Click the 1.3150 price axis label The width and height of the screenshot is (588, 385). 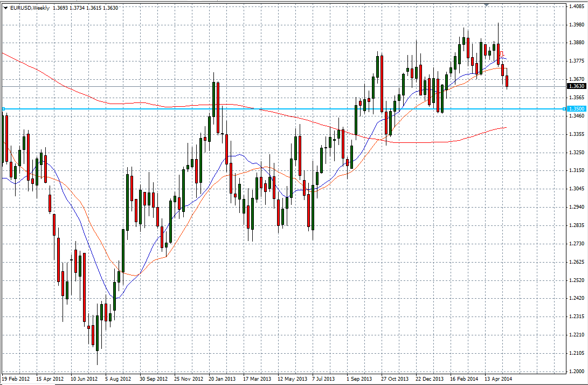click(x=577, y=170)
